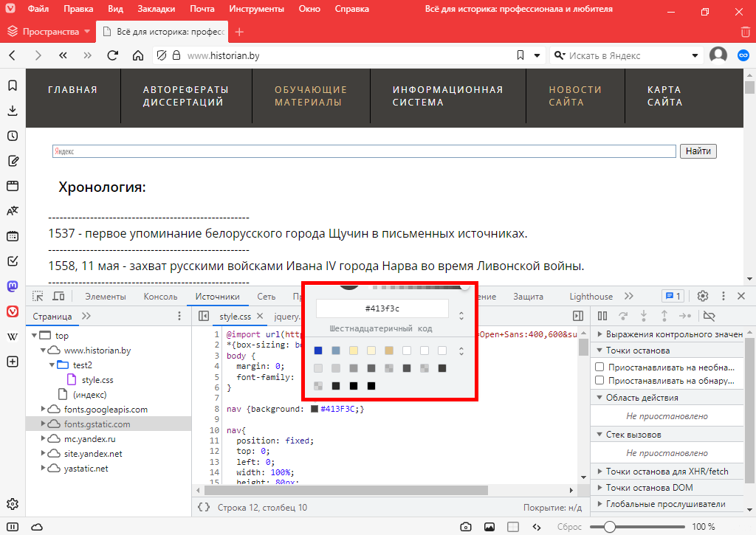
Task: Open the History panel clock icon
Action: click(13, 136)
